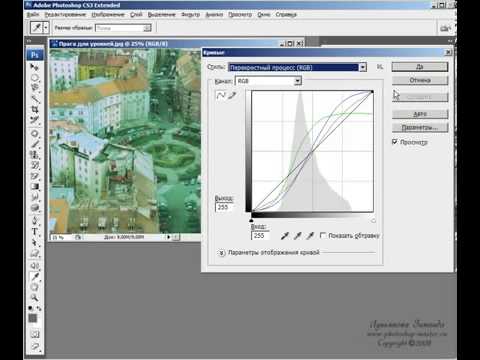480x360 pixels.
Task: Select the Zoom magnifier tool
Action: tap(34, 297)
